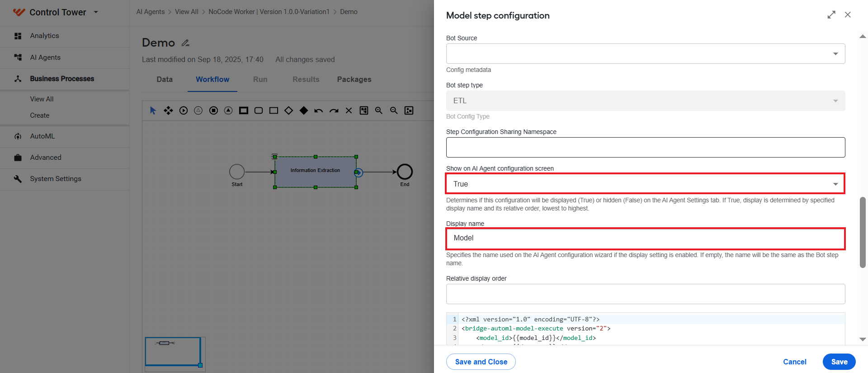Switch to the Data tab
This screenshot has width=868, height=373.
coord(165,79)
